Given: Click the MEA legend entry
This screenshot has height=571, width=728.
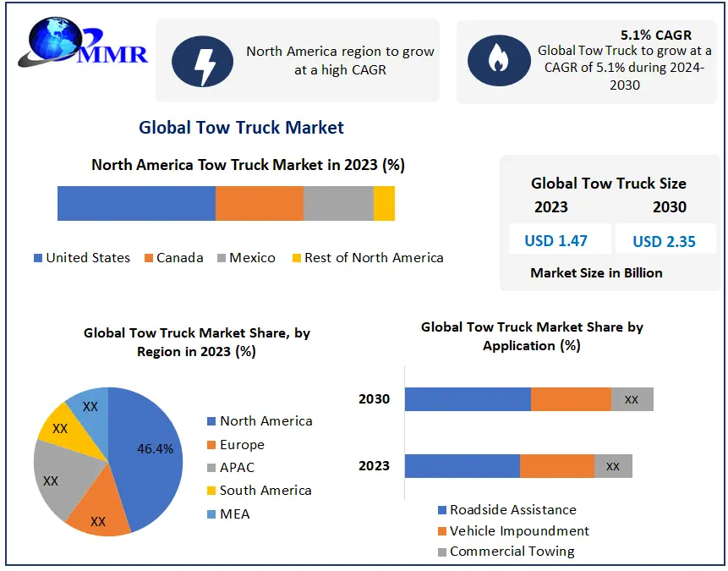Looking at the screenshot, I should 234,513.
